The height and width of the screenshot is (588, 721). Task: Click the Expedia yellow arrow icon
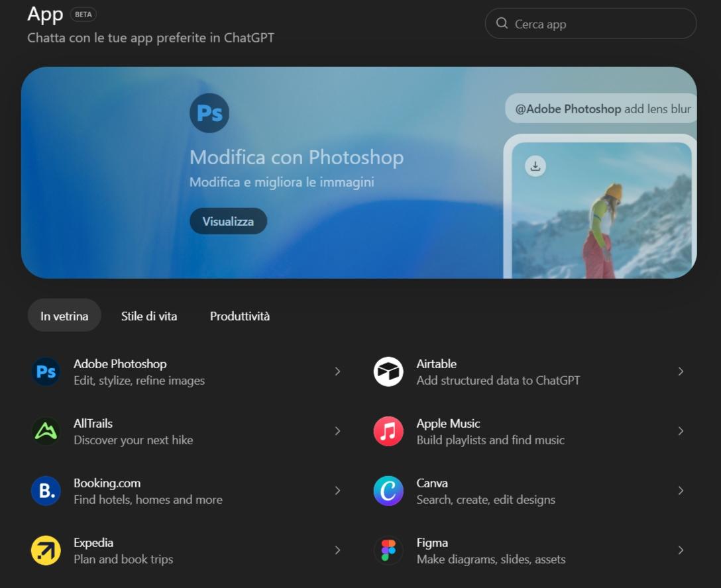(x=46, y=550)
